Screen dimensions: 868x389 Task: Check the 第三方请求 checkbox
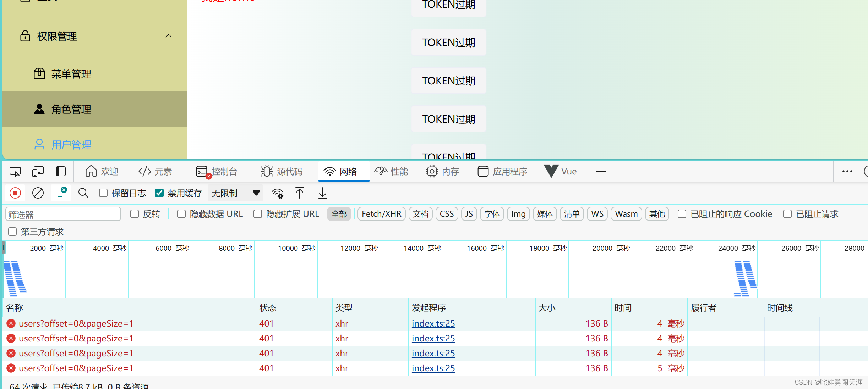(x=13, y=232)
